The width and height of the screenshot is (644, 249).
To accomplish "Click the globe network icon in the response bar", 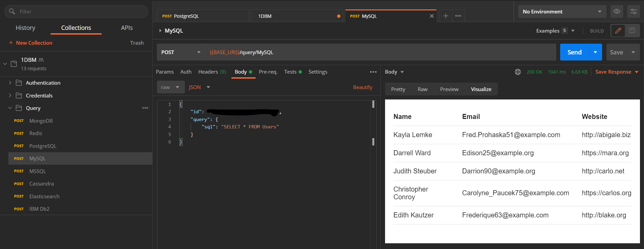I will [x=518, y=72].
